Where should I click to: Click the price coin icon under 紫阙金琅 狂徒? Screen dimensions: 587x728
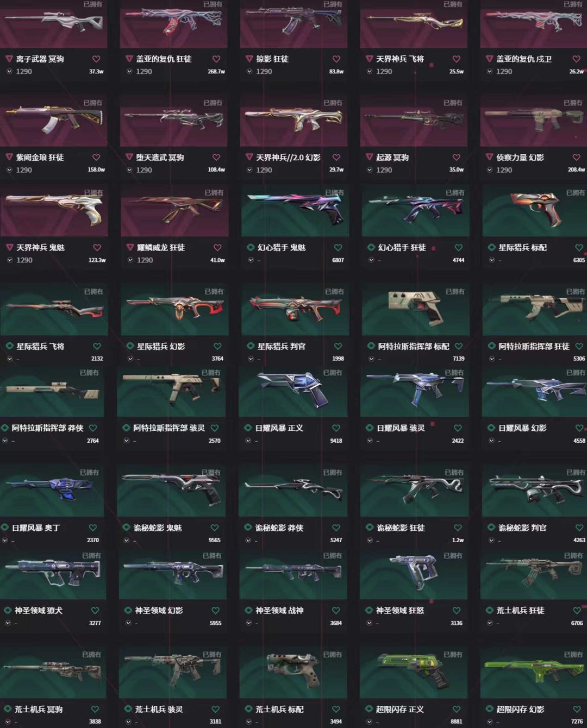[x=9, y=170]
